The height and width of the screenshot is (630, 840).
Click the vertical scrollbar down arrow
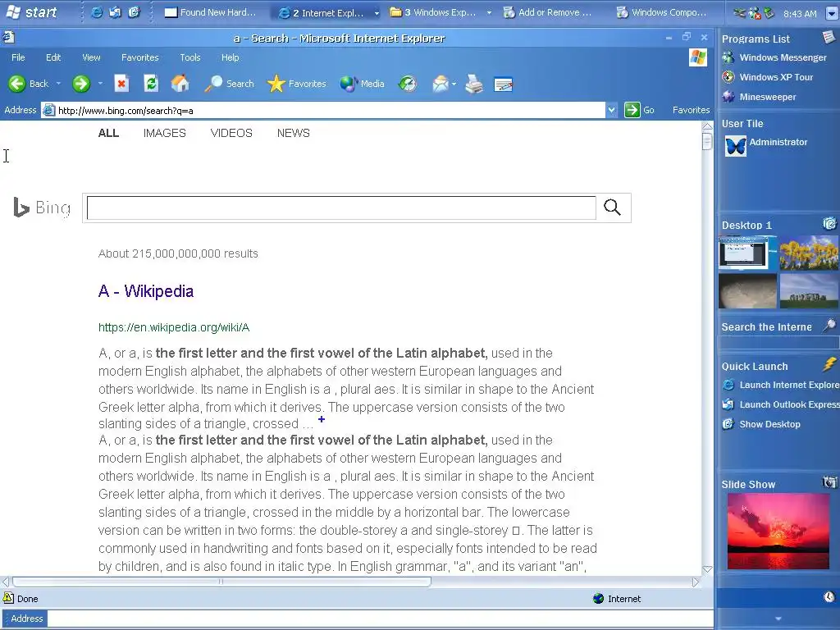click(x=707, y=569)
